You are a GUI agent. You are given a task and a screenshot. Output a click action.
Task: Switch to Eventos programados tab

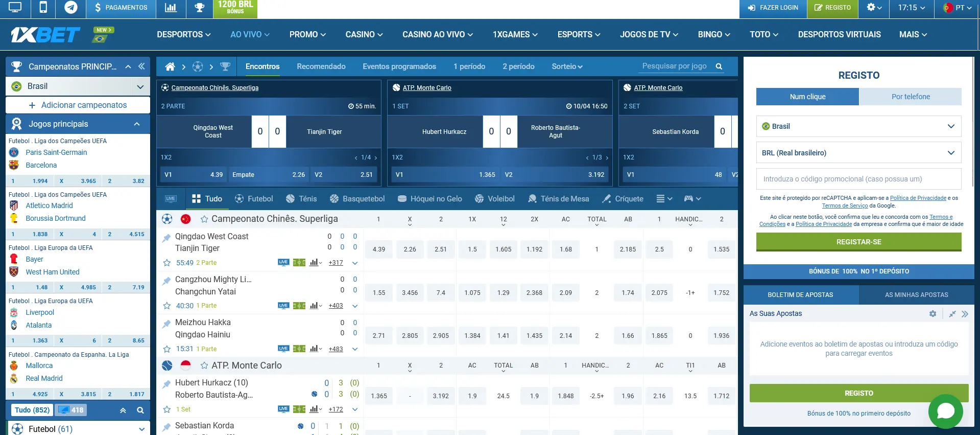[x=399, y=66]
